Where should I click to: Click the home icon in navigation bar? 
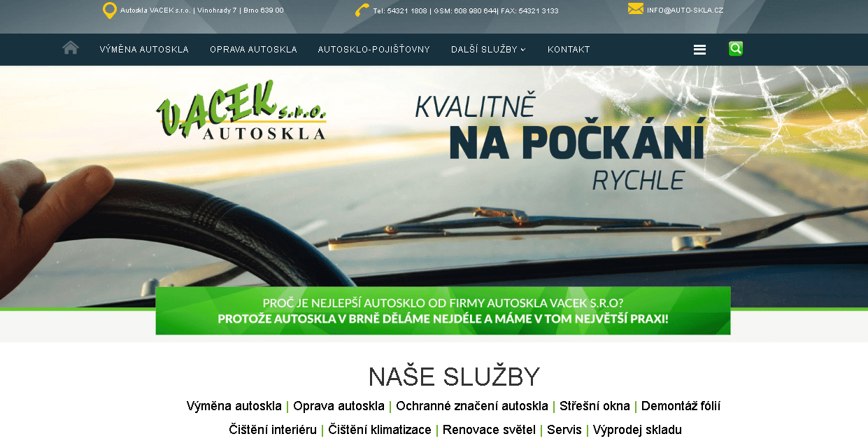tap(71, 48)
